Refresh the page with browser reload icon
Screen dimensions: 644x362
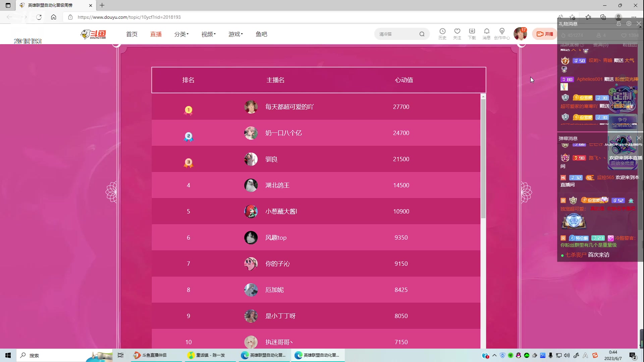(x=39, y=17)
